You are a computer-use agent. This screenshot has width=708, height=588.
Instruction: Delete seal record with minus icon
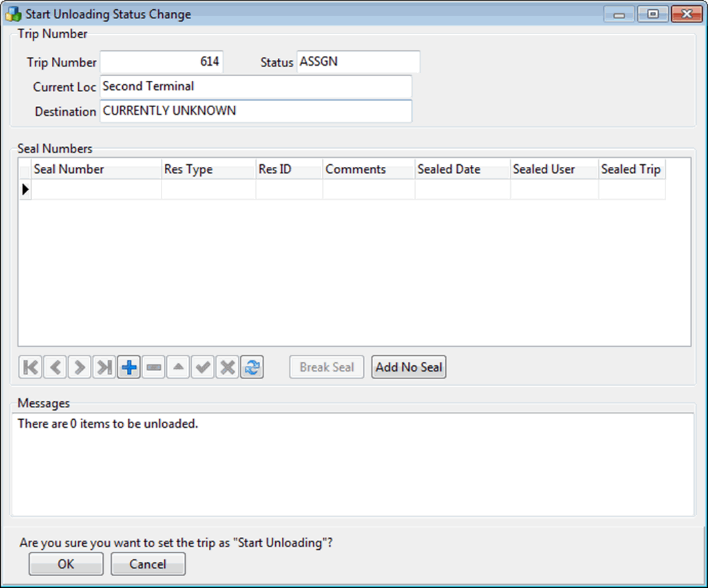[x=154, y=367]
